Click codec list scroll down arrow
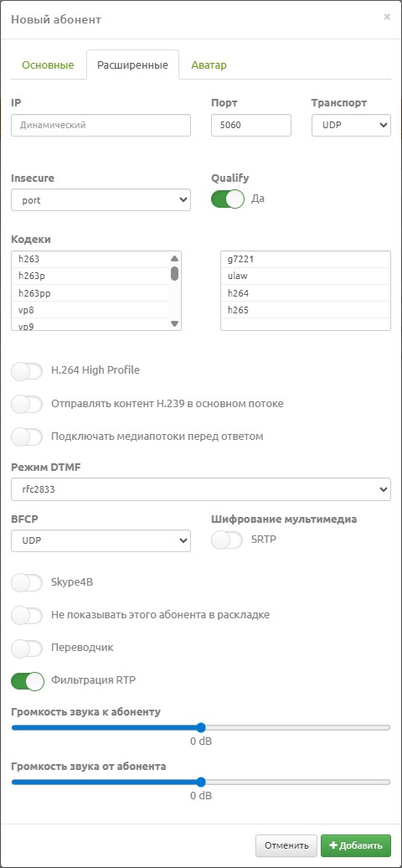This screenshot has width=402, height=868. click(x=174, y=324)
